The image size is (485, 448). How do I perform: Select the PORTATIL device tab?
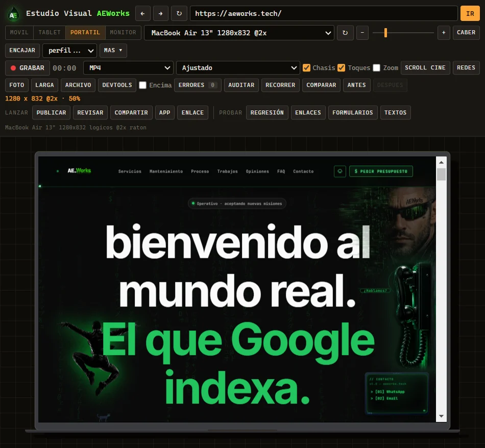85,33
